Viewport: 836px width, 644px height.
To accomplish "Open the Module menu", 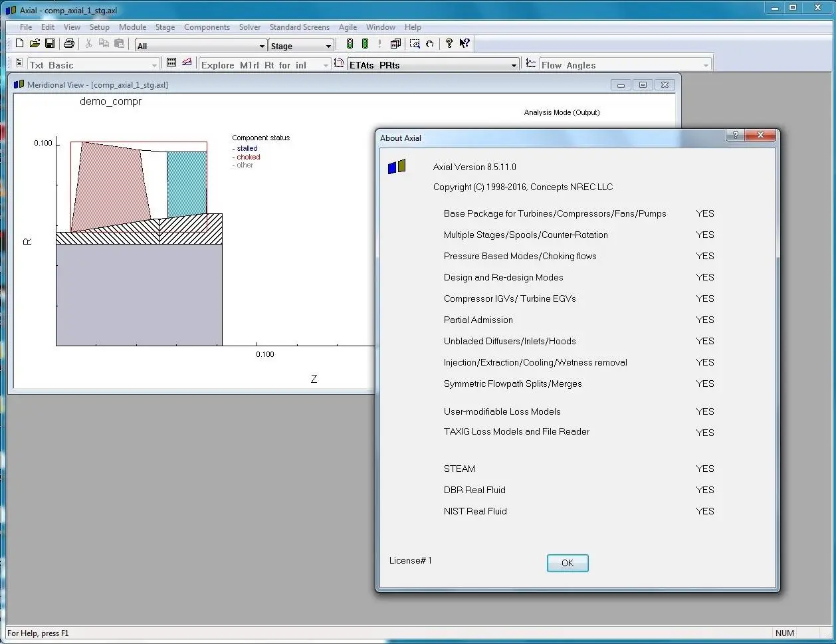I will [133, 27].
